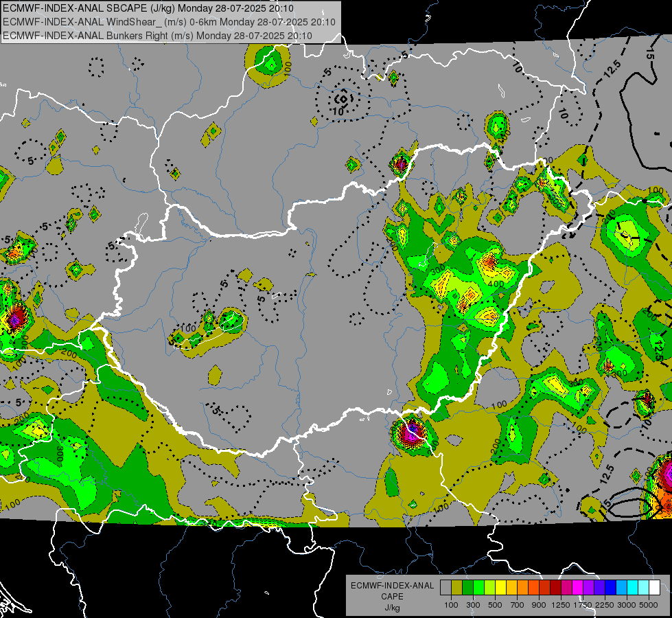Click the 1750 legend scale value
Image resolution: width=672 pixels, height=618 pixels.
[x=583, y=605]
